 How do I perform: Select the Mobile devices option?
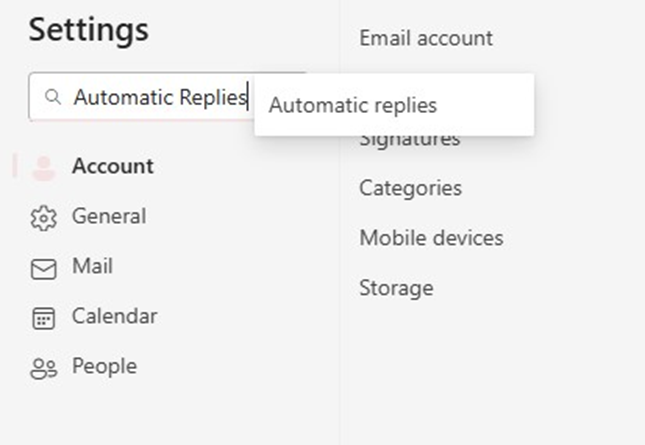[x=432, y=238]
